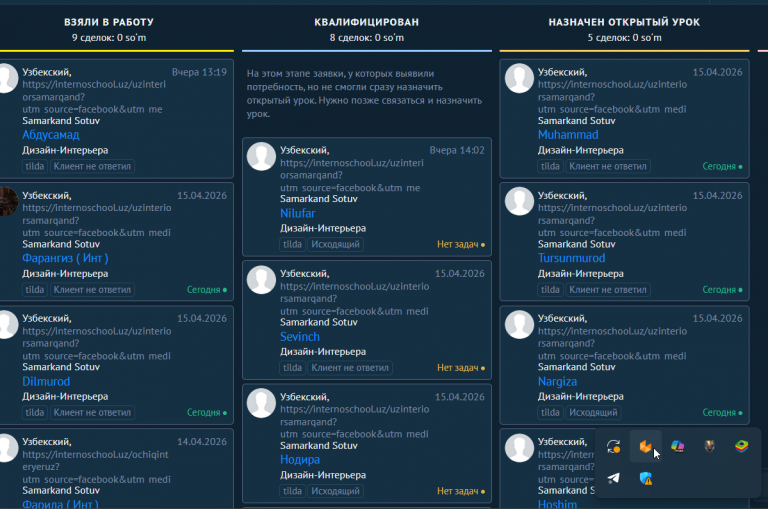768x509 pixels.
Task: Click Фарангиз's photo avatar
Action: pos(8,201)
